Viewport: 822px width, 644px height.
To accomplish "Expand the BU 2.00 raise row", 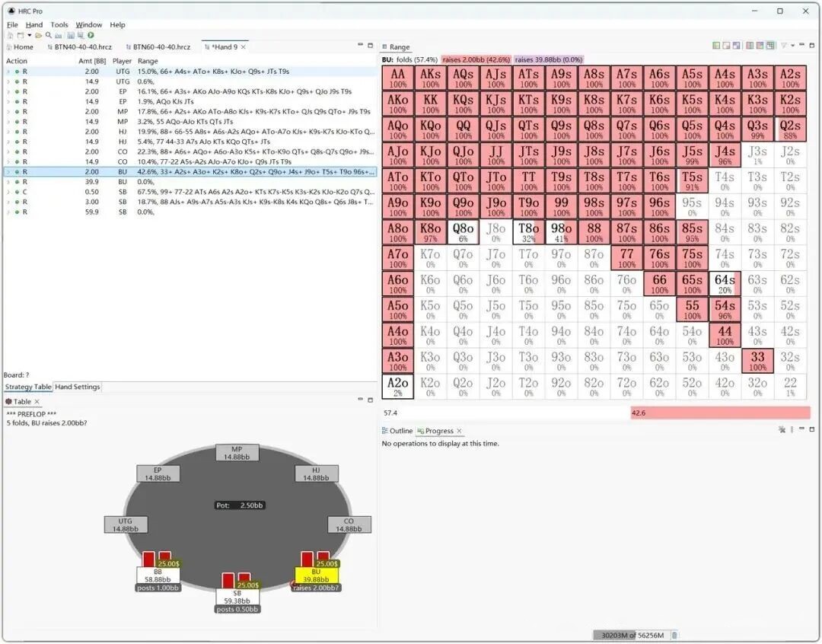I will tap(8, 172).
